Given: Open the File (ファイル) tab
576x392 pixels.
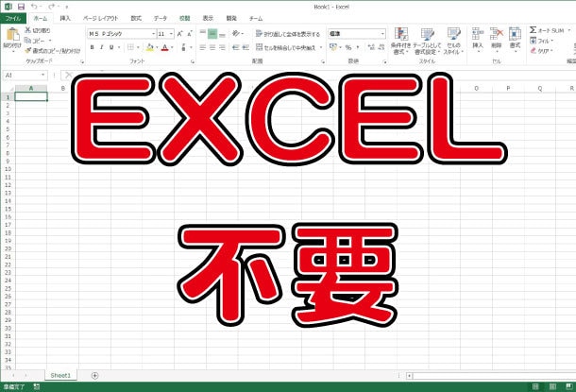Looking at the screenshot, I should point(13,18).
